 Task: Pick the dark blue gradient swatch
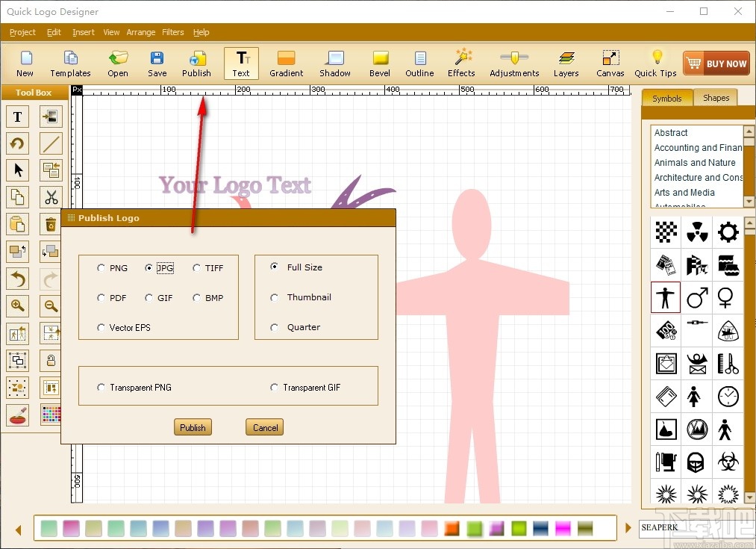click(540, 528)
